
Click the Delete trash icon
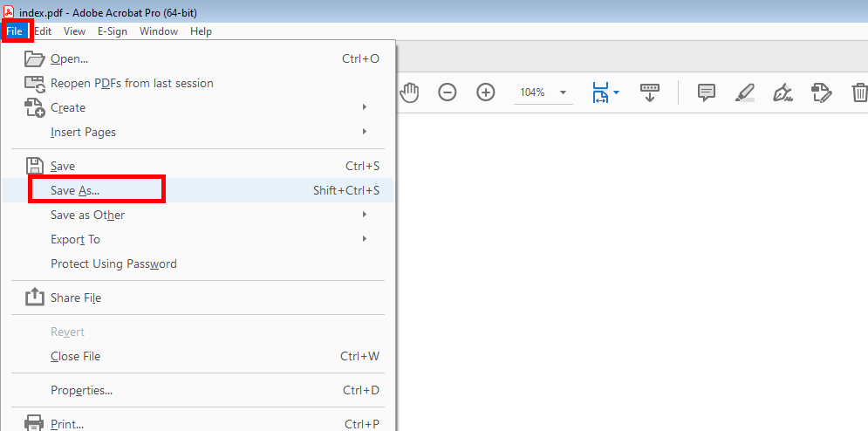tap(859, 92)
